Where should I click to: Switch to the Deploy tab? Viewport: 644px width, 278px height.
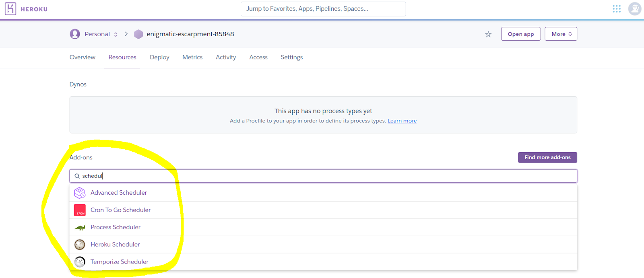[x=159, y=57]
